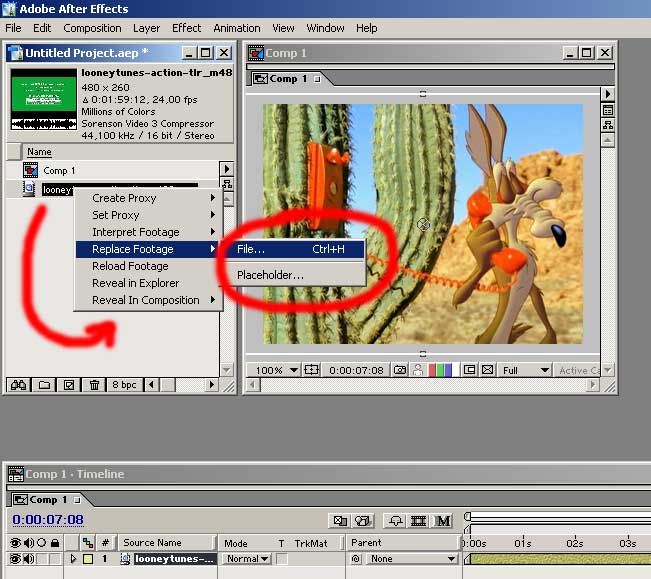Select Reload Footage in context menu

(x=148, y=266)
